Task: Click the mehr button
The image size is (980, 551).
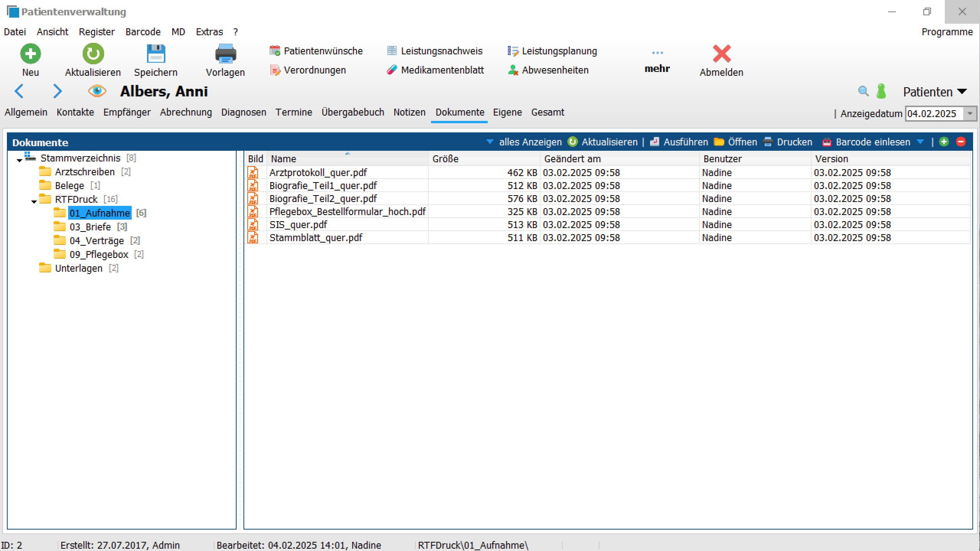Action: coord(657,61)
